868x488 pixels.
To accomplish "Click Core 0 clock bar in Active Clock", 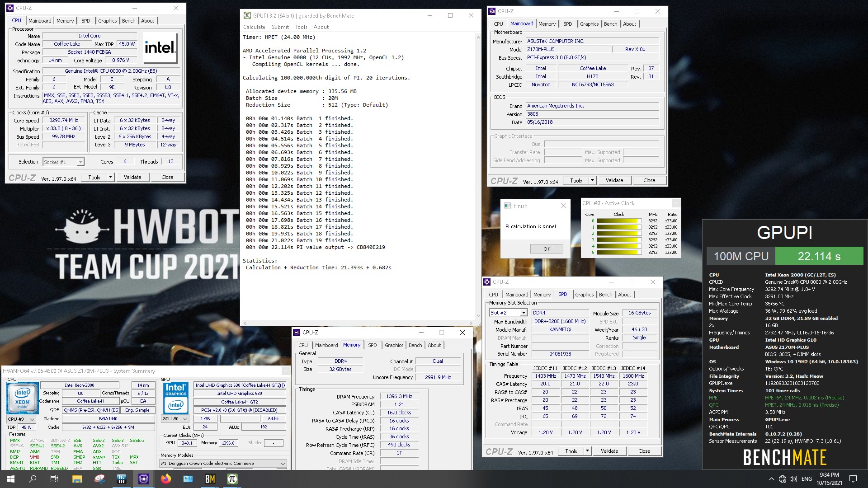I will pyautogui.click(x=619, y=221).
